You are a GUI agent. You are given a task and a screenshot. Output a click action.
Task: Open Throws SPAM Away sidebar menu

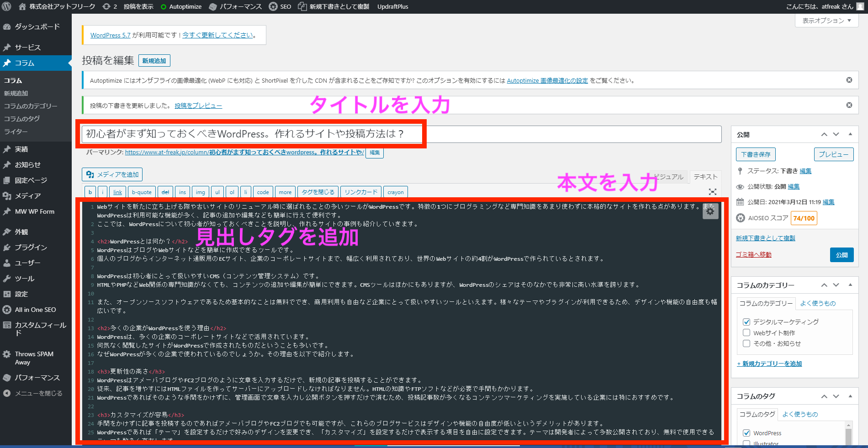coord(36,358)
